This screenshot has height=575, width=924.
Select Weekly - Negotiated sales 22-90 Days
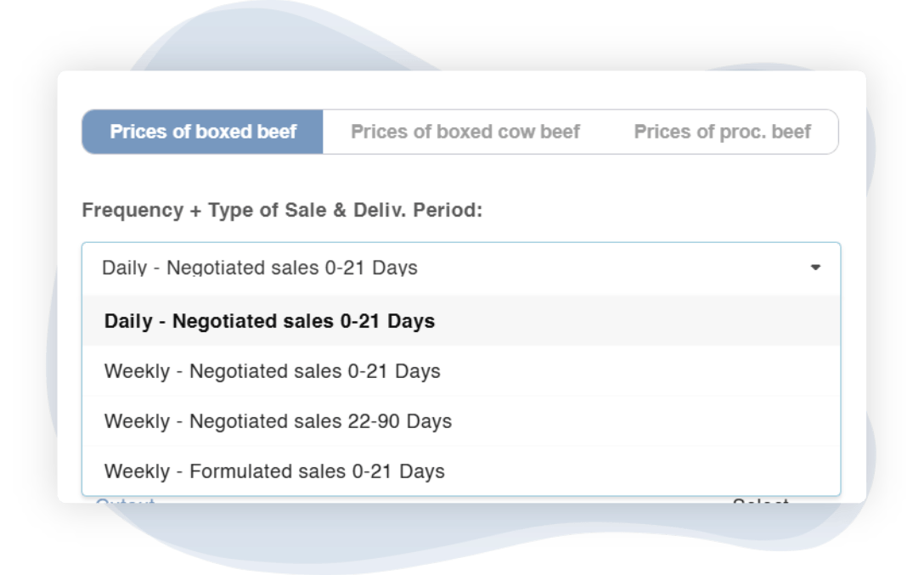[x=278, y=421]
